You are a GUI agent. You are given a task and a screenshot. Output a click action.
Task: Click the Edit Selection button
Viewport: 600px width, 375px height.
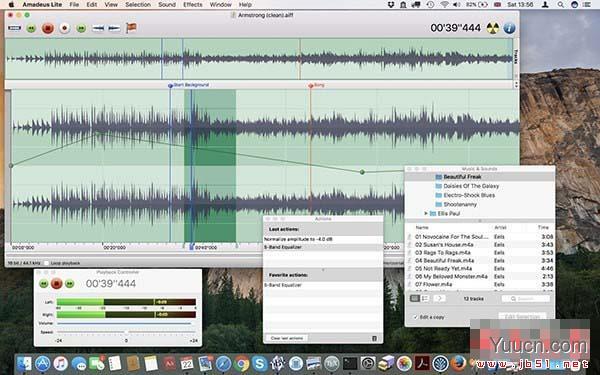tap(522, 317)
